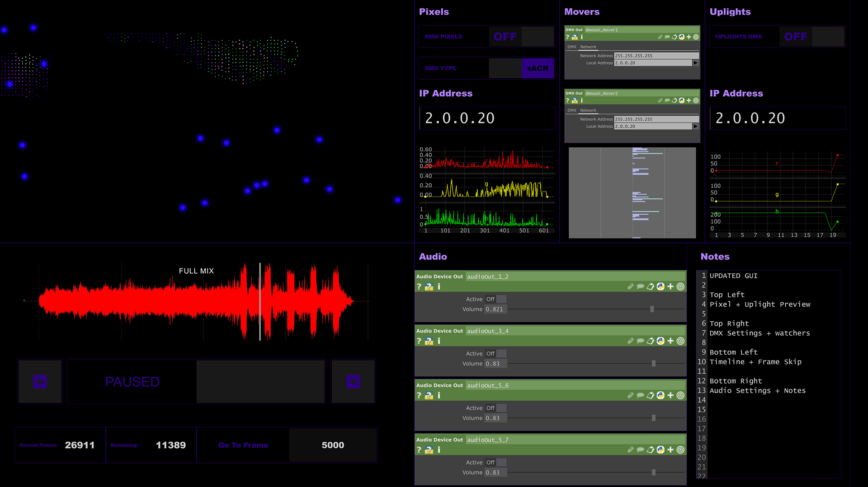868x487 pixels.
Task: Click the skip-forward arrow beside PAUSED
Action: click(353, 381)
